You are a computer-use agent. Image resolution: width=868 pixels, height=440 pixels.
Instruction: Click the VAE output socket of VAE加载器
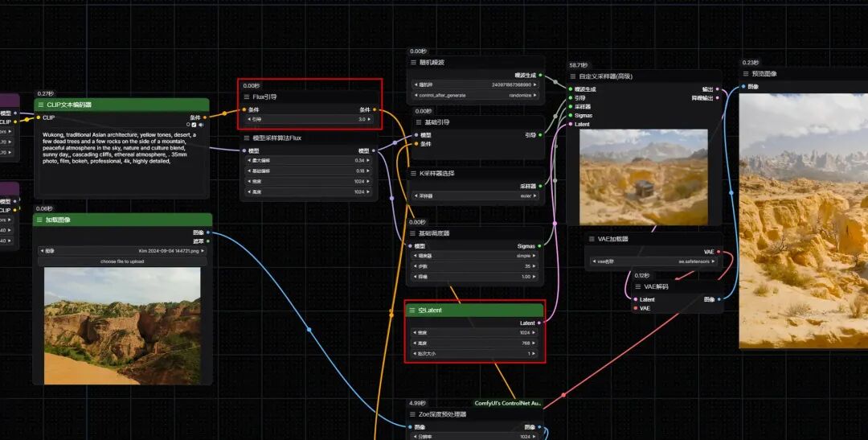(x=719, y=252)
